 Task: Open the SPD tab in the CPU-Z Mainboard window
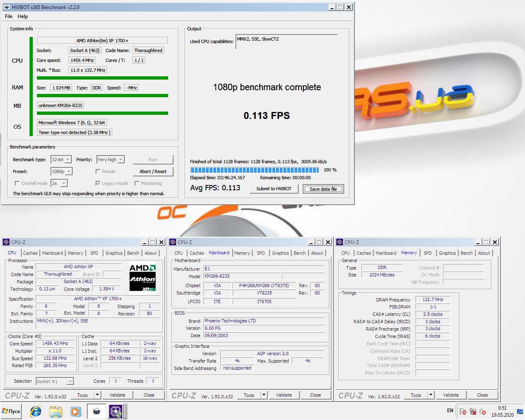tap(261, 253)
